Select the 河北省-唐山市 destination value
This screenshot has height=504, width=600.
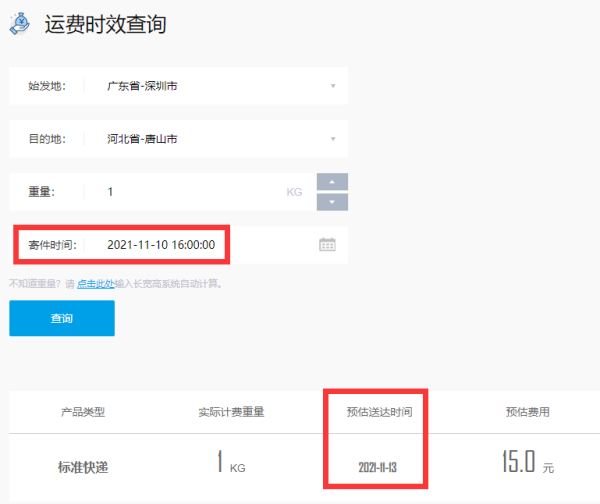(143, 139)
